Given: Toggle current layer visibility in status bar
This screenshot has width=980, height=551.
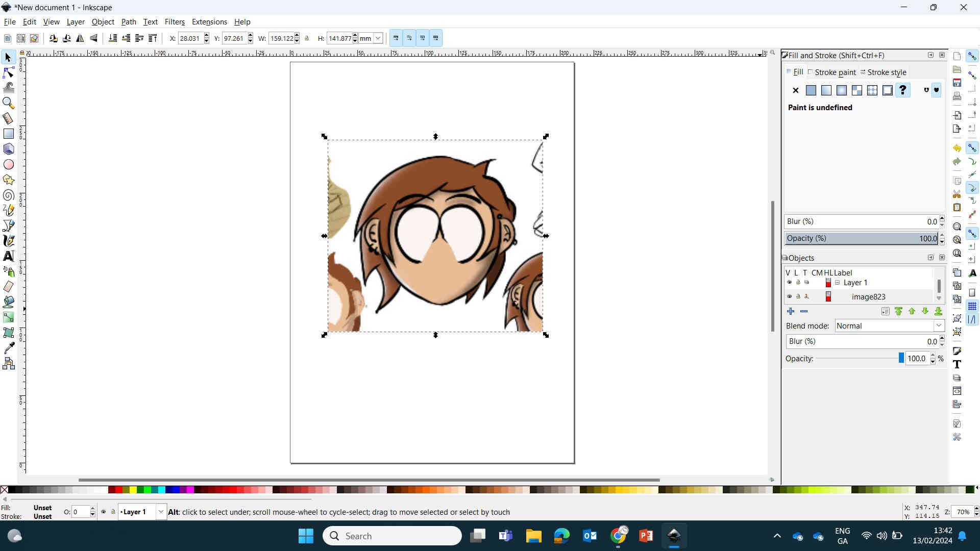Looking at the screenshot, I should [x=104, y=512].
